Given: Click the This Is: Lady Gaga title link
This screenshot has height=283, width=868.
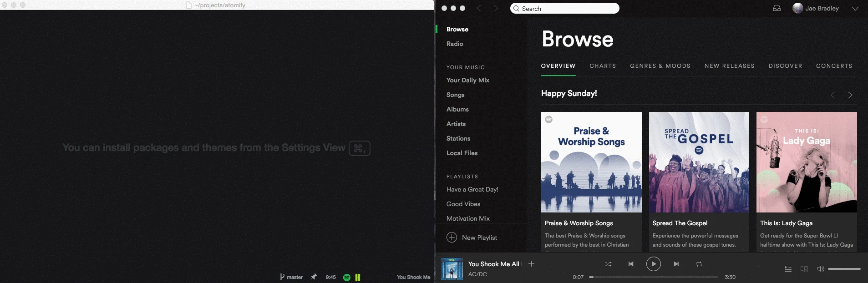Looking at the screenshot, I should coord(786,223).
